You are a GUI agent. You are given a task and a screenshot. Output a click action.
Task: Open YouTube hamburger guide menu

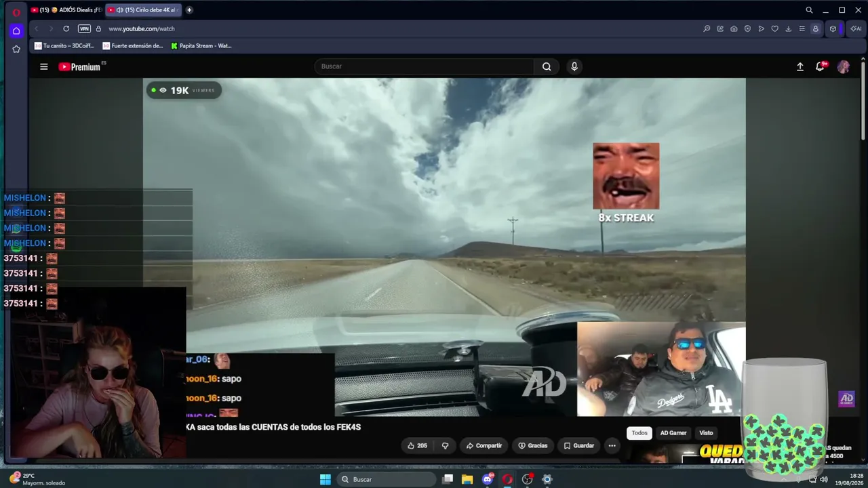point(44,66)
